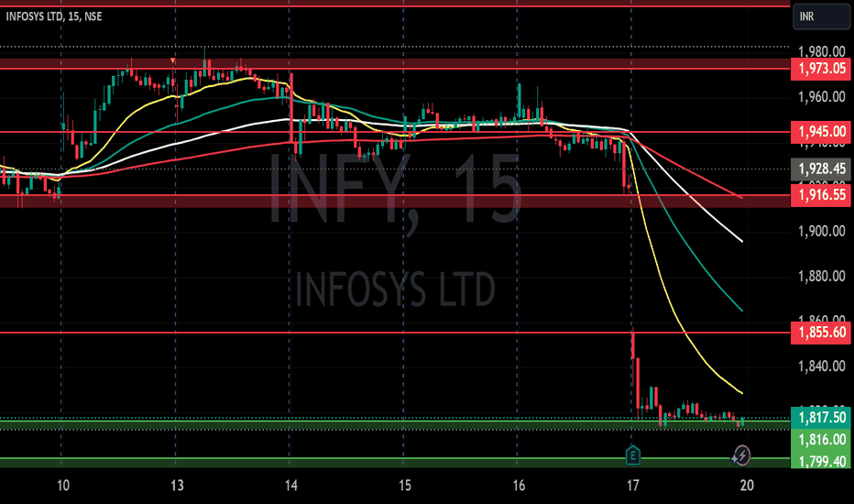Click date label 13 on time axis
The image size is (854, 504).
177,485
